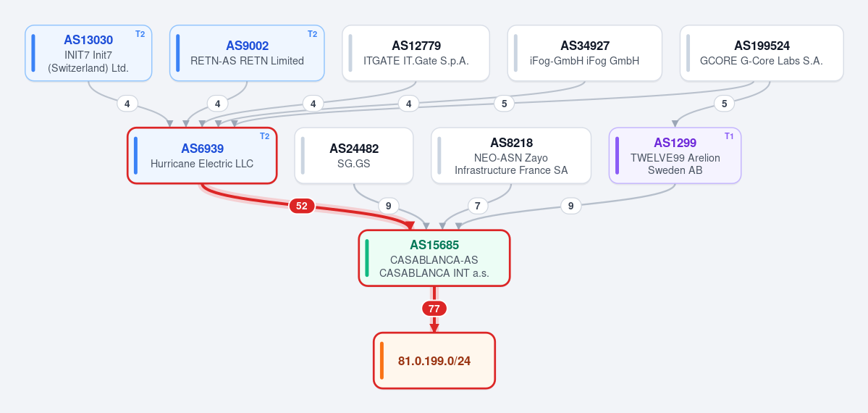The width and height of the screenshot is (868, 413).
Task: Select the 81.0.199.0/24 prefix node
Action: point(434,360)
